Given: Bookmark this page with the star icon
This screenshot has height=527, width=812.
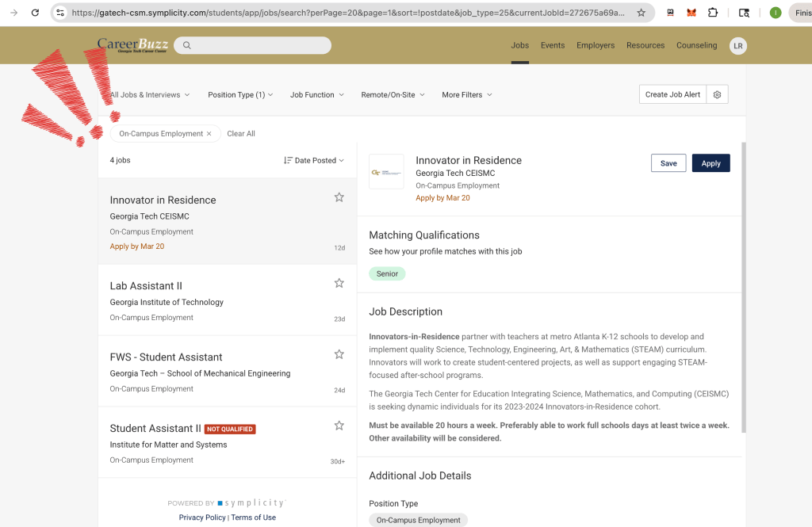Looking at the screenshot, I should point(641,13).
